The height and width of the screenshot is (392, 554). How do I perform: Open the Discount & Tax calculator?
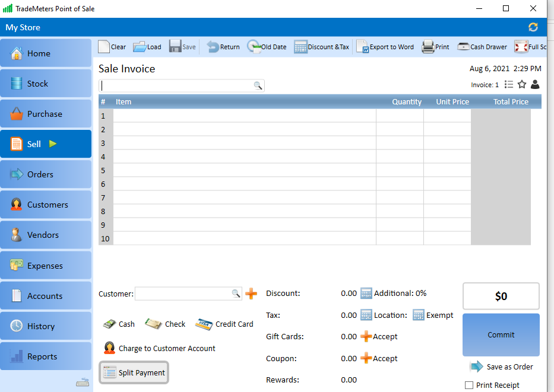[300, 47]
